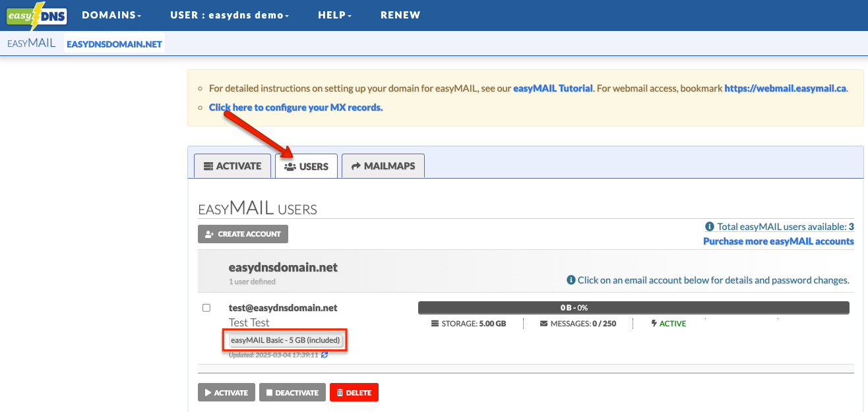
Task: Open the HELP dropdown
Action: pyautogui.click(x=334, y=15)
